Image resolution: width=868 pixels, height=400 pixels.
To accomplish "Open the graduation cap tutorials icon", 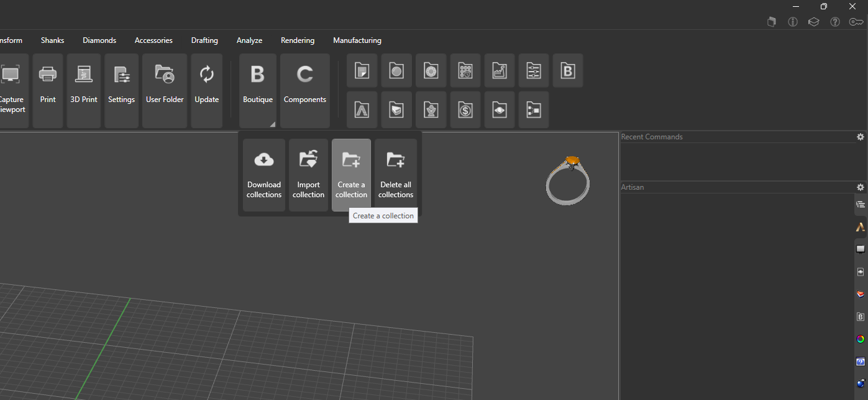I will [x=814, y=22].
